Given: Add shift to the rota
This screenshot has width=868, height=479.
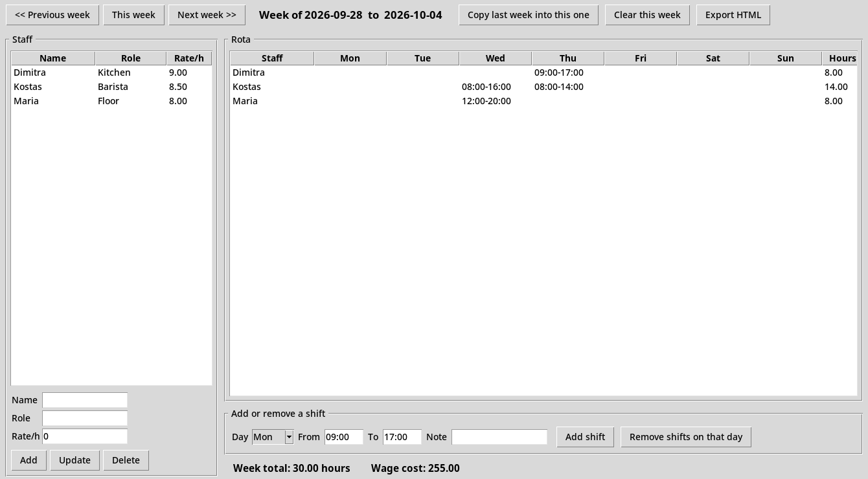Looking at the screenshot, I should click(585, 437).
